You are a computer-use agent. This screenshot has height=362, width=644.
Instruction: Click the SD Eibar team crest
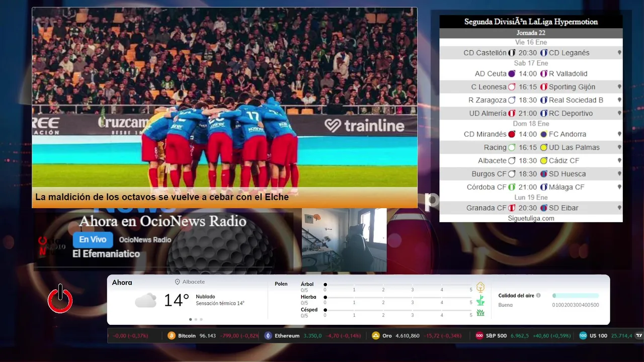(544, 208)
